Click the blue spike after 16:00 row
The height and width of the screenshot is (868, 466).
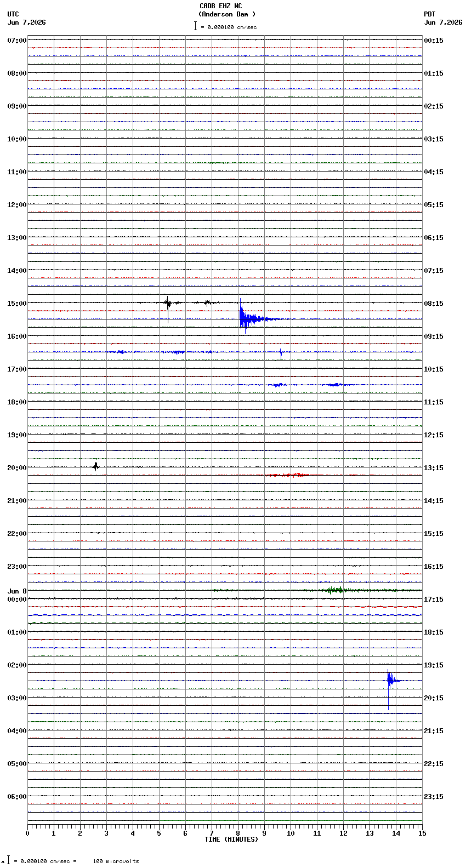pos(281,353)
